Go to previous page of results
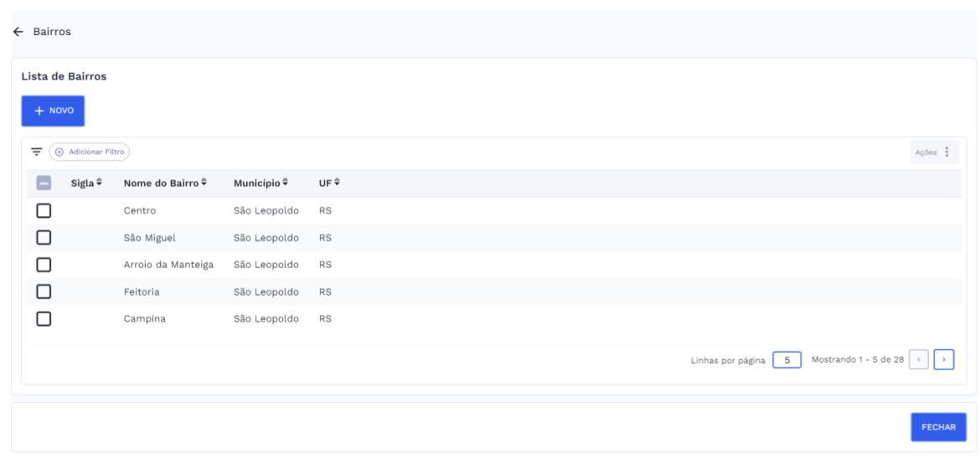Screen dimensions: 980x459 click(921, 360)
